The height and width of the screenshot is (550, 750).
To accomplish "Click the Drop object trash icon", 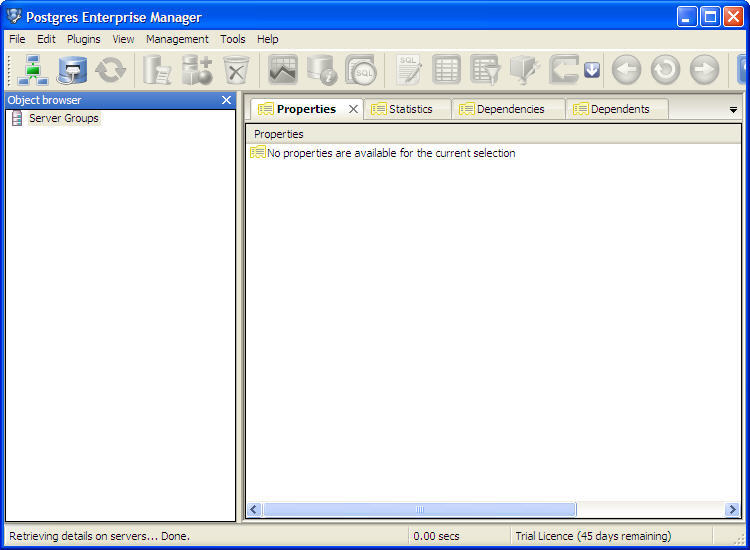I will (236, 70).
